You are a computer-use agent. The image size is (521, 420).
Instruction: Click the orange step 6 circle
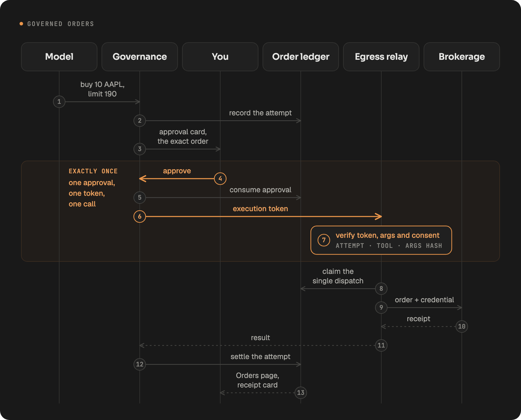point(140,217)
